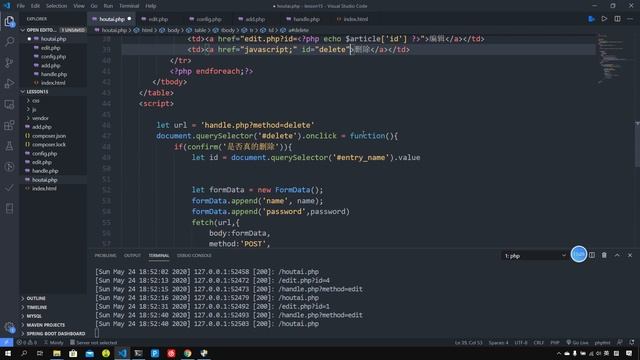Click table in the breadcrumb path
This screenshot has height=360, width=640.
(x=200, y=30)
